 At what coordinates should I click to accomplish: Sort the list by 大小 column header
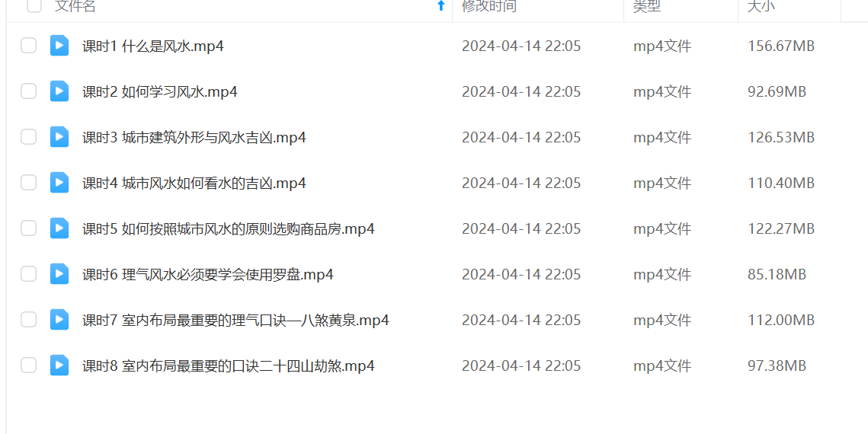pos(761,5)
